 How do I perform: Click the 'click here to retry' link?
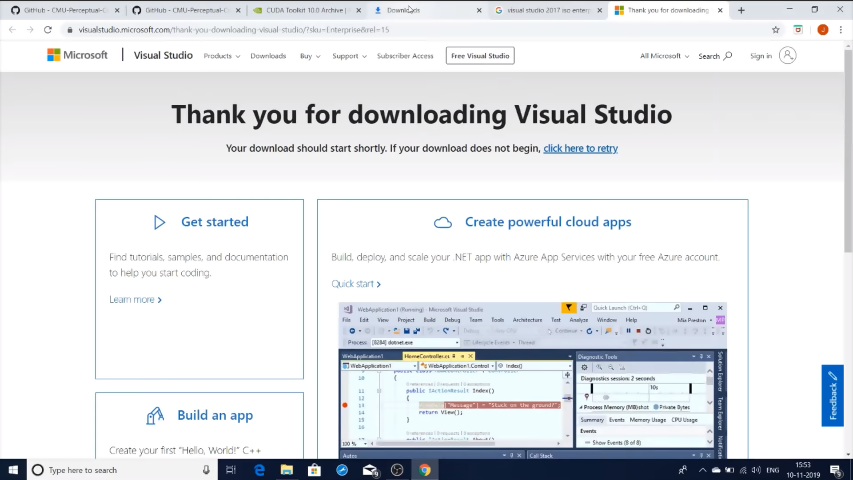pyautogui.click(x=580, y=148)
